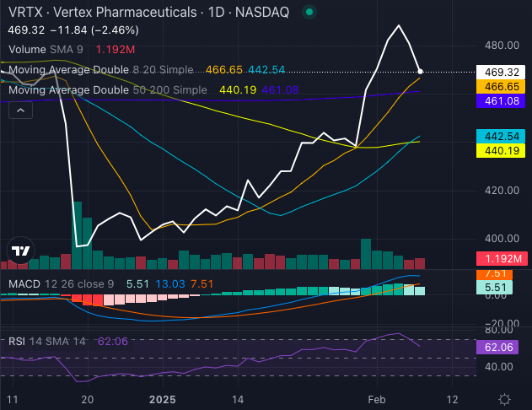Click the TradingView logo on chart

(21, 251)
